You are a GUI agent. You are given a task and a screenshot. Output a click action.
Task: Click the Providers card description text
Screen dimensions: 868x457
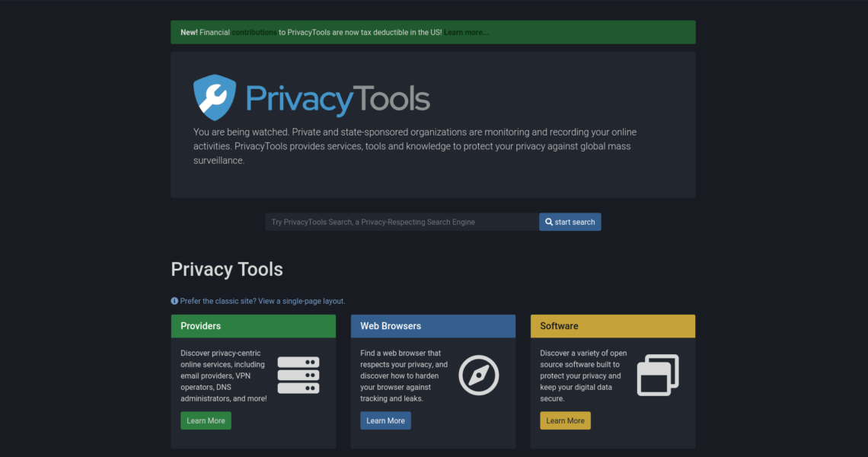tap(223, 376)
